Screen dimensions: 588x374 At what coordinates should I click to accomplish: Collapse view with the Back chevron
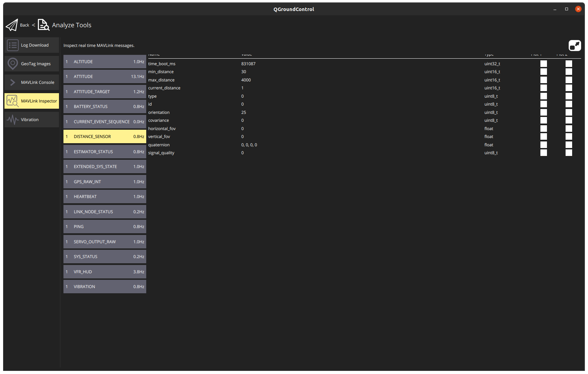point(33,25)
